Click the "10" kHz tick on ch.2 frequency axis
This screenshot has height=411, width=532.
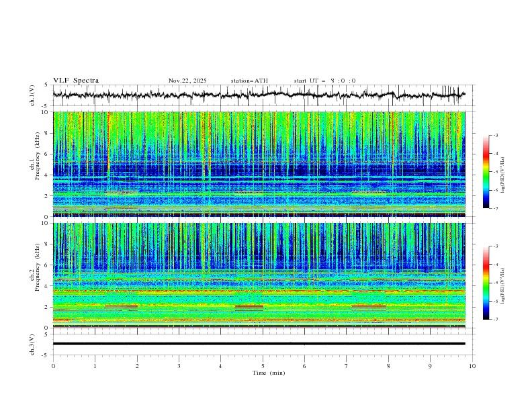tap(46, 223)
